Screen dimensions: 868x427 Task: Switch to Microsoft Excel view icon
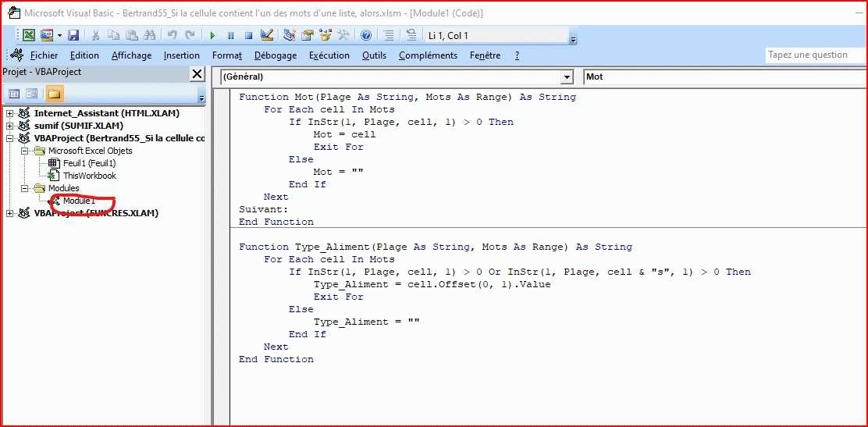29,35
